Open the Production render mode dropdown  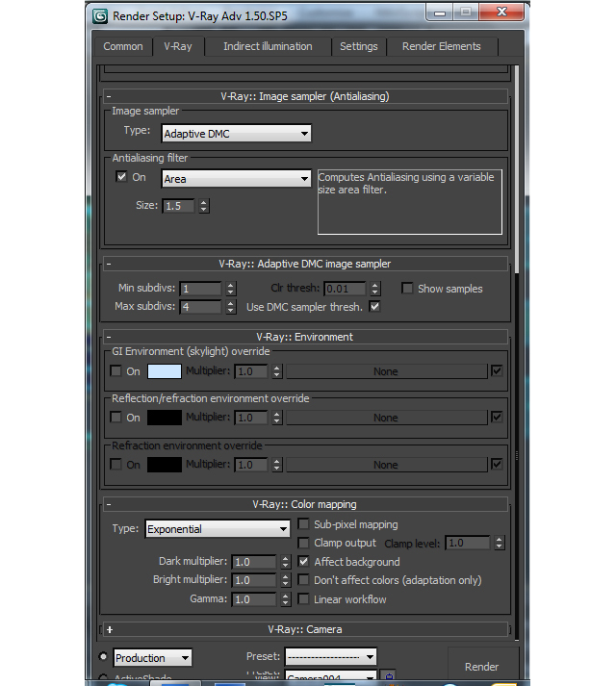(152, 657)
